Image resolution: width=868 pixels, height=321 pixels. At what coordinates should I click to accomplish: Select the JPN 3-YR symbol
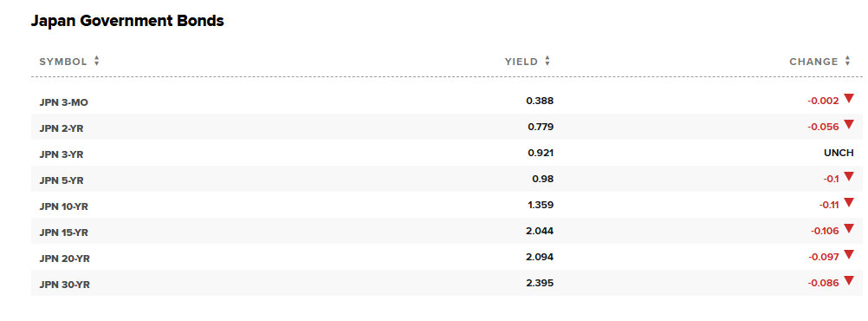point(62,154)
